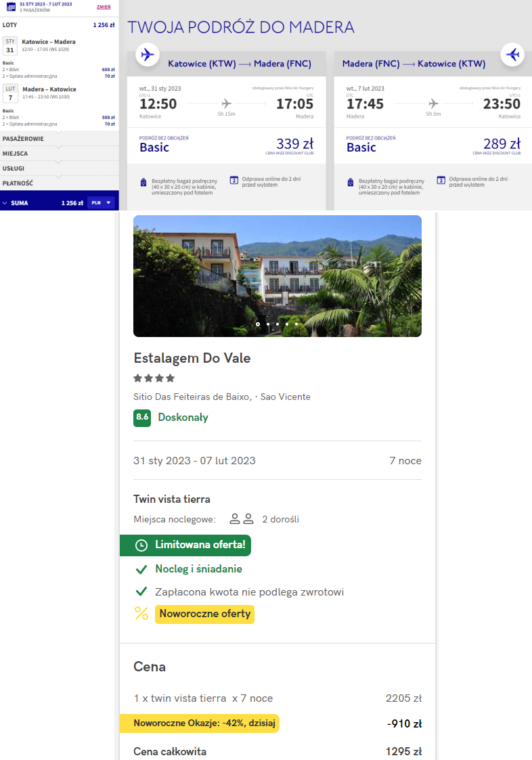Click the return online check-in icon

441,180
